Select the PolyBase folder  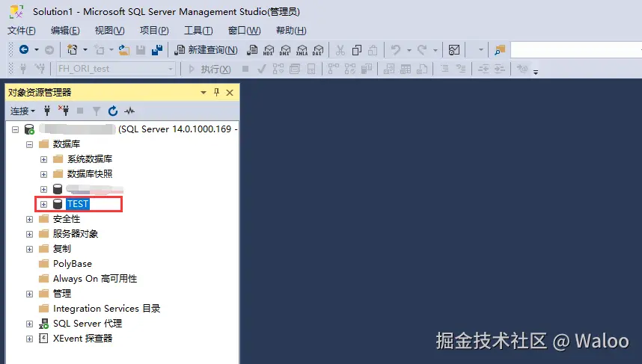[73, 264]
